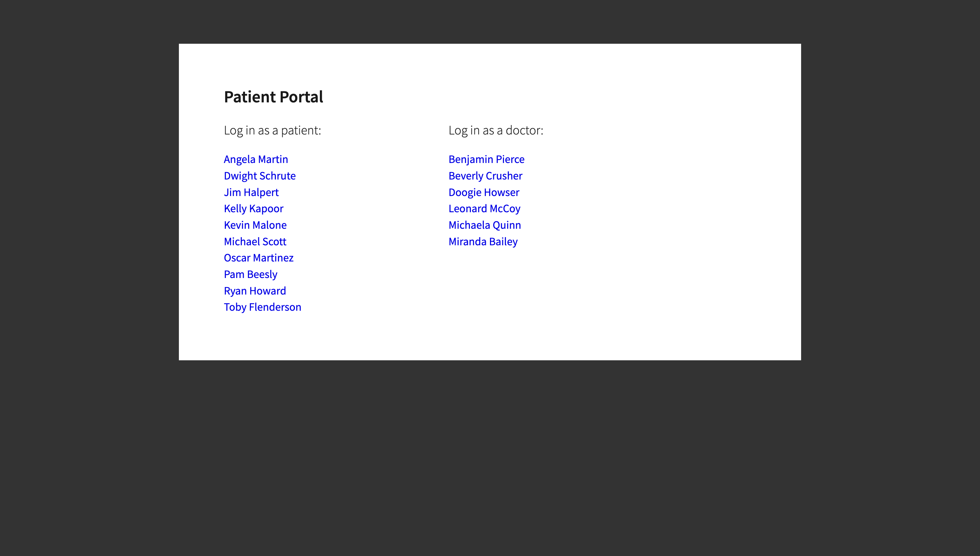Click the Kevin Malone link
Screen dimensions: 980x556
pyautogui.click(x=255, y=225)
